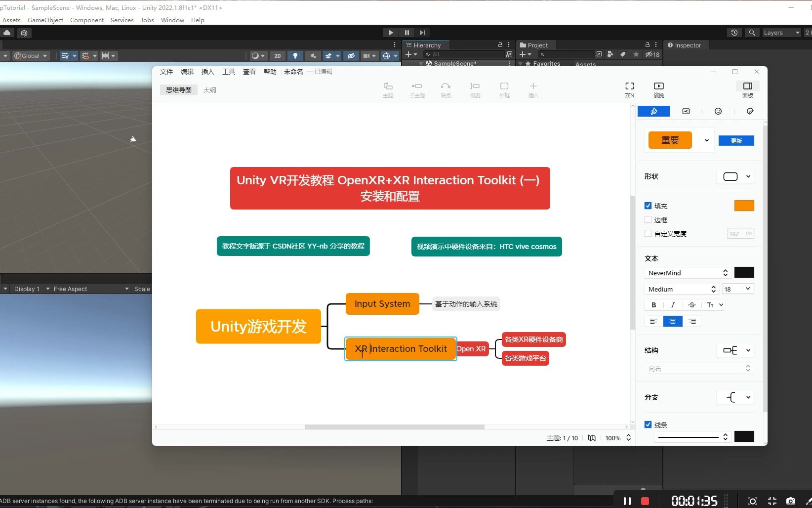Image resolution: width=812 pixels, height=508 pixels.
Task: Switch to the Project tab
Action: coord(537,45)
